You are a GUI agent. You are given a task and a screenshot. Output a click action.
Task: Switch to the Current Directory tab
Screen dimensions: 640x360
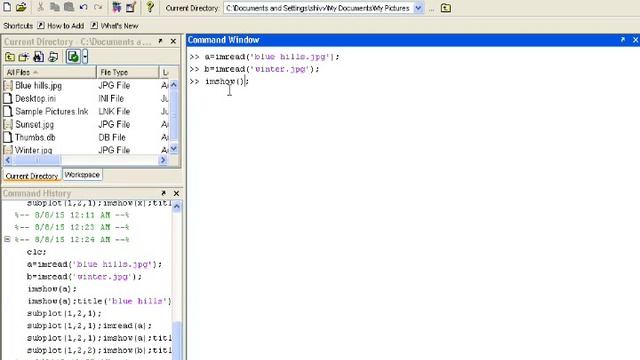(x=32, y=176)
